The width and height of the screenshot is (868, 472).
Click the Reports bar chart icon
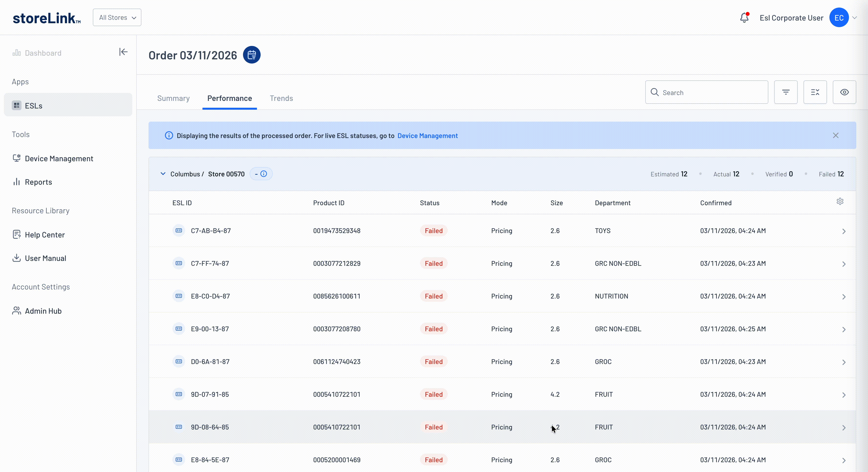point(17,182)
